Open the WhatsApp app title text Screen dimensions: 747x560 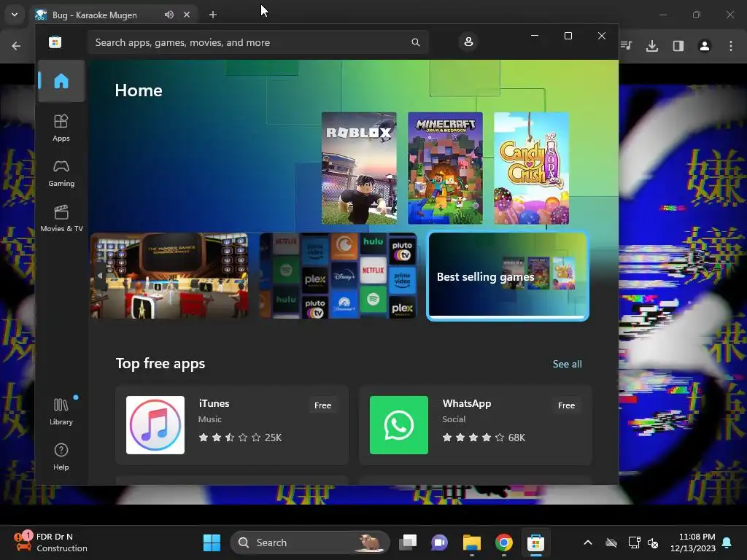pos(466,403)
